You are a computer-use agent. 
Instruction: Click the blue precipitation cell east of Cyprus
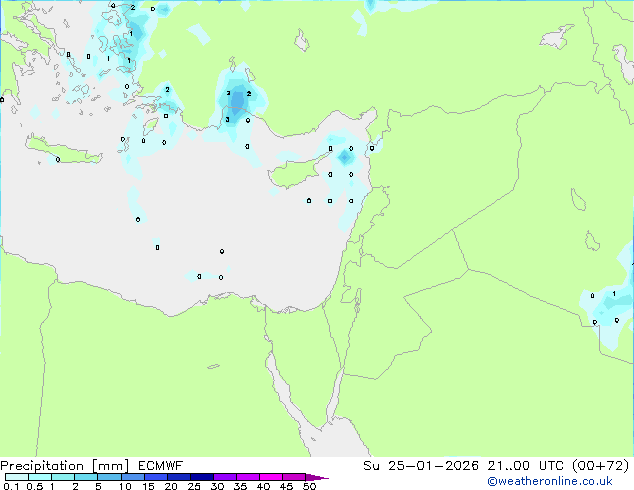tap(344, 157)
